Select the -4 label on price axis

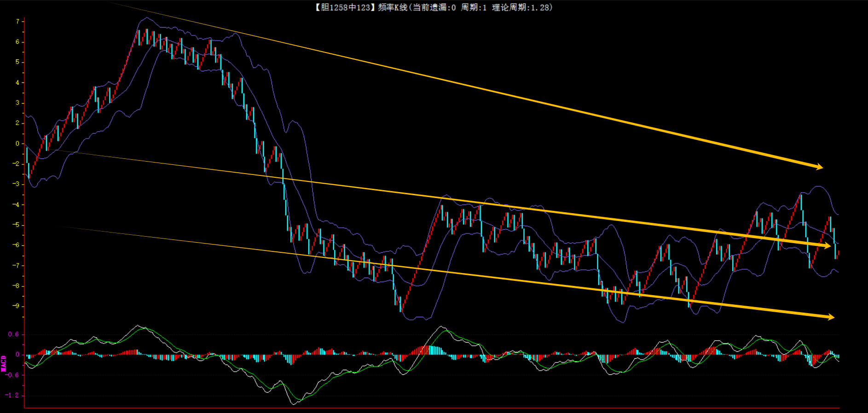(x=16, y=204)
